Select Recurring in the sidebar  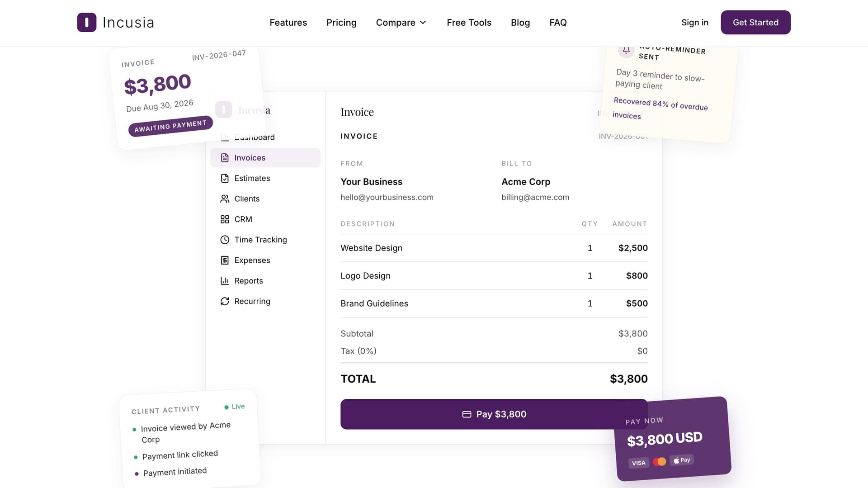pyautogui.click(x=265, y=301)
